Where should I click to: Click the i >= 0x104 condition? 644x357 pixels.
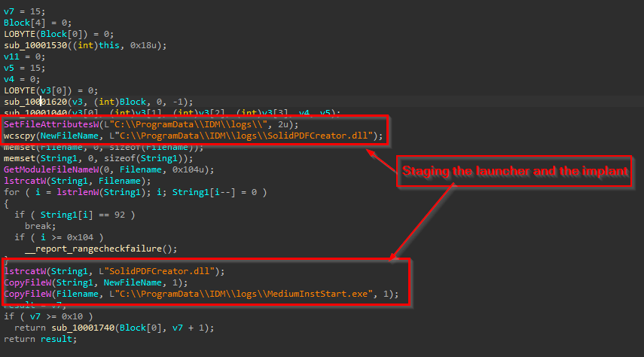pos(67,237)
